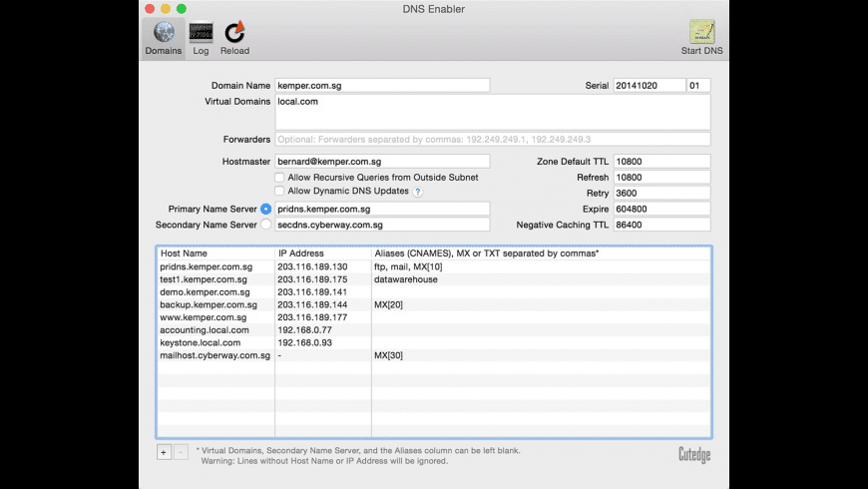Click IP address 192.168.0.77
The width and height of the screenshot is (868, 489).
(x=304, y=330)
